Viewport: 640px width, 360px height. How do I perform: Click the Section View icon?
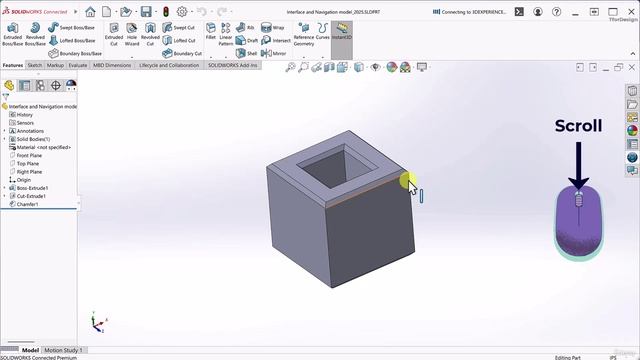[x=329, y=67]
